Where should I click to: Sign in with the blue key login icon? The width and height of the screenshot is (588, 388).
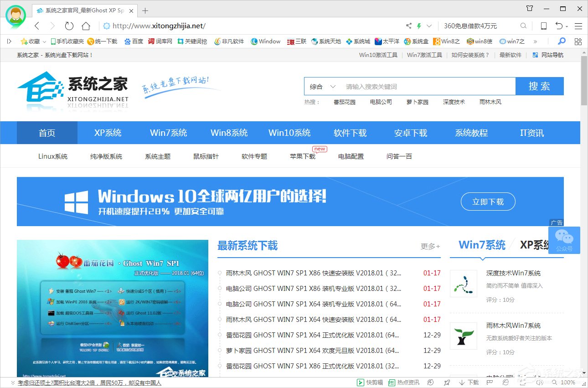(x=562, y=41)
